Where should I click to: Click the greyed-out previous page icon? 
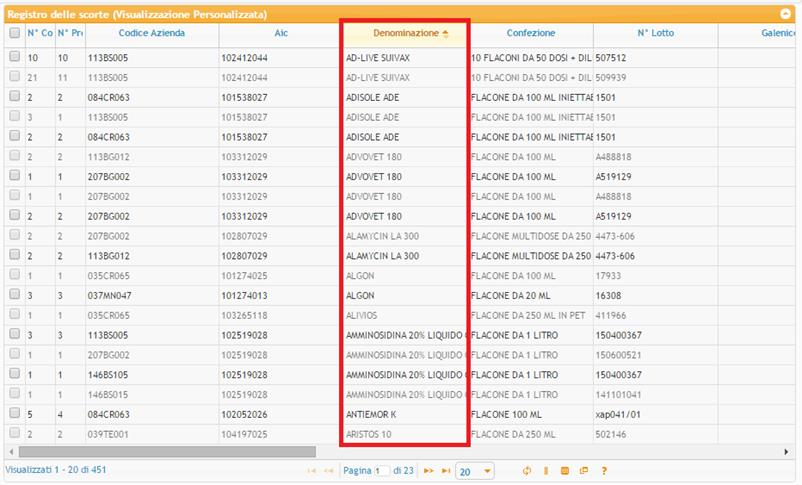pyautogui.click(x=329, y=471)
